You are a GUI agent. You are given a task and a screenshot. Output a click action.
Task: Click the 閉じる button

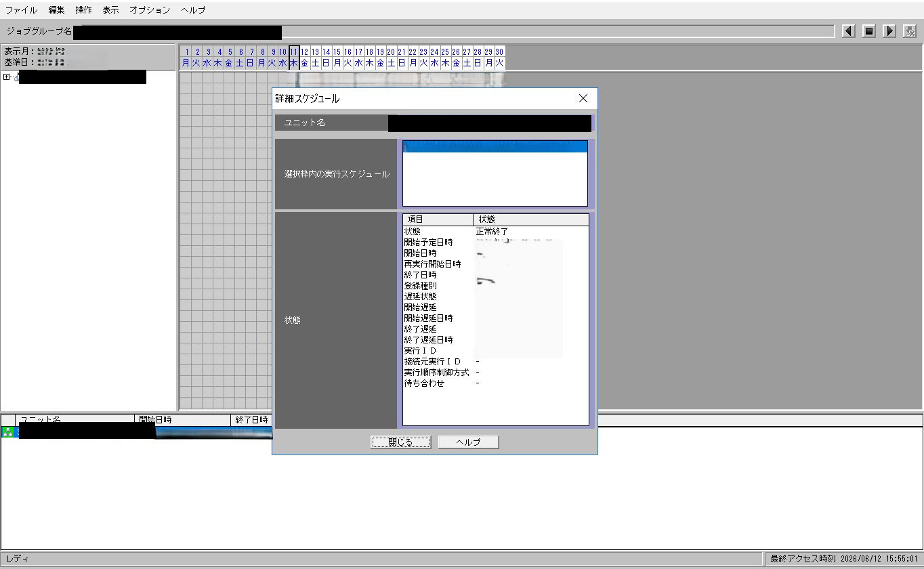point(400,442)
